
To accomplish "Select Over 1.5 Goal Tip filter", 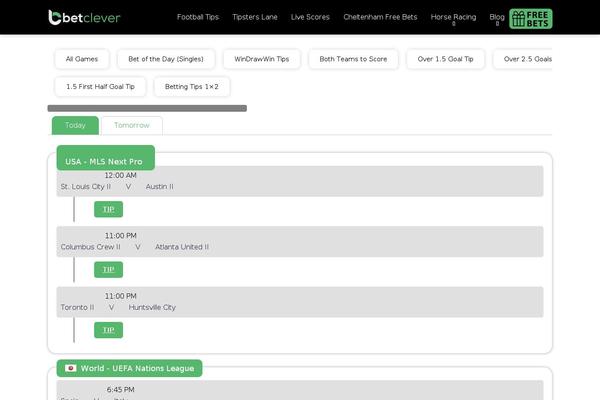I will 445,59.
